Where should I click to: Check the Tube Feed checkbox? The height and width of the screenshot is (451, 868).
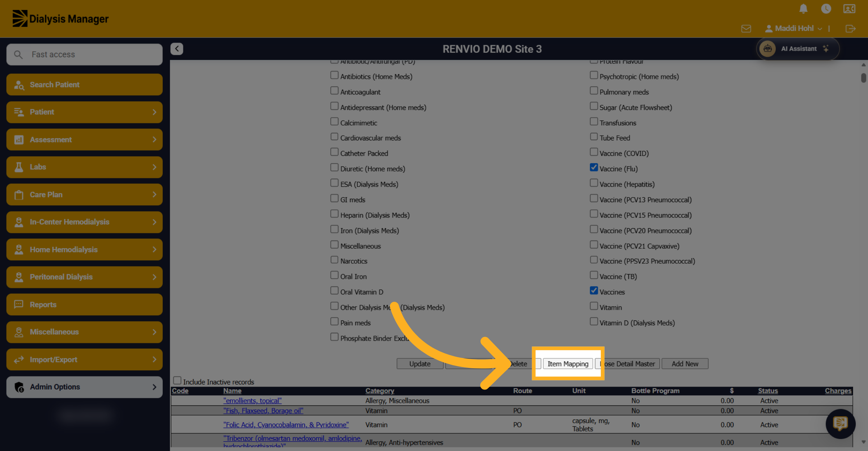click(593, 137)
